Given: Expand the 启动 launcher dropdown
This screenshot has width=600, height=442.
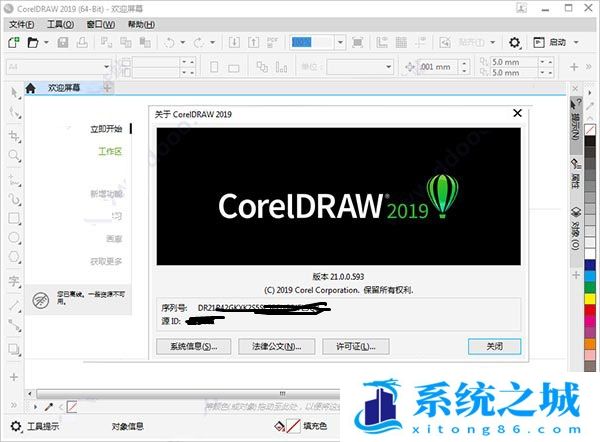Looking at the screenshot, I should pos(576,42).
